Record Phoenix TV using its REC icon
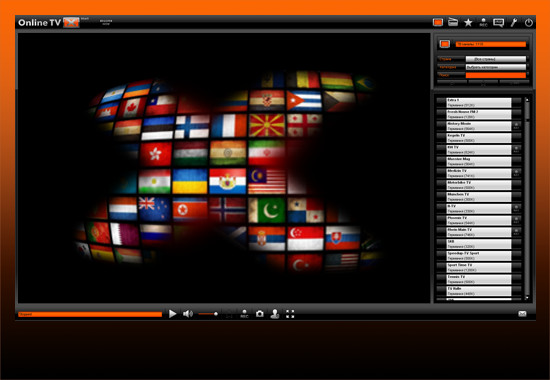Screen dimensions: 550x380 pos(516,220)
